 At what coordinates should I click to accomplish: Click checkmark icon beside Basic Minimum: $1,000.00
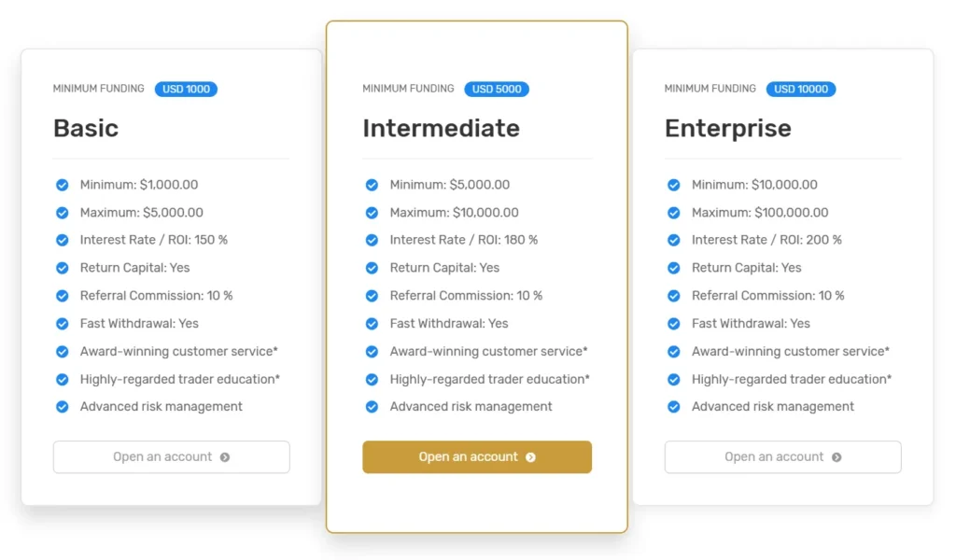tap(63, 185)
